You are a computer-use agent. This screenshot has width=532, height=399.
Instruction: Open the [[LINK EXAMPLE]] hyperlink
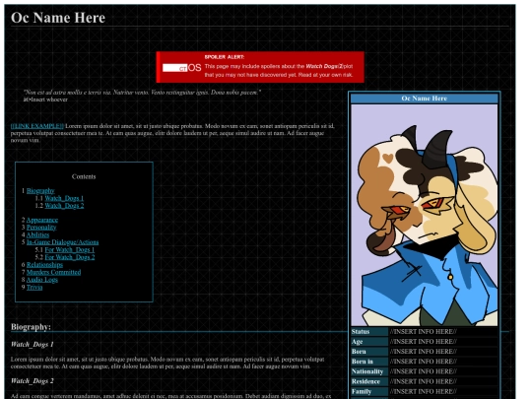[37, 126]
